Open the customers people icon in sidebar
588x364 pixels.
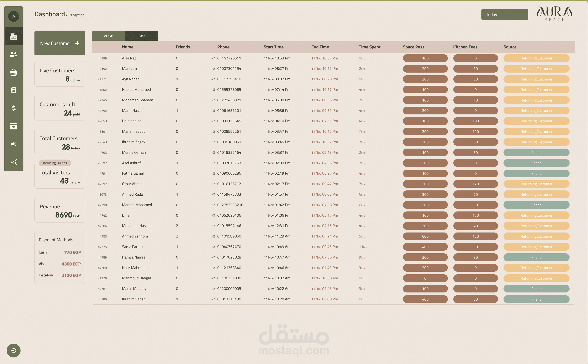(x=13, y=54)
